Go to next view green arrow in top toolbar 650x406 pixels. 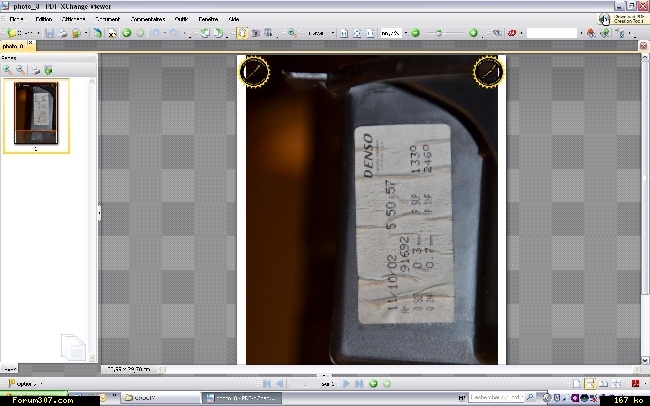tap(140, 33)
